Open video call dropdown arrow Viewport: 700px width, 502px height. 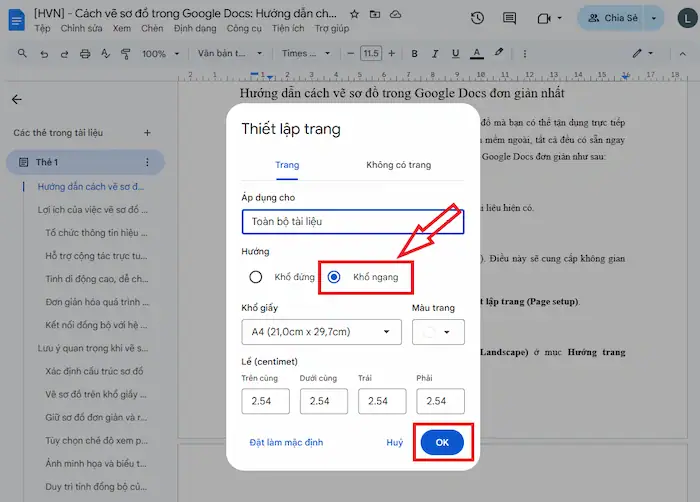click(559, 18)
